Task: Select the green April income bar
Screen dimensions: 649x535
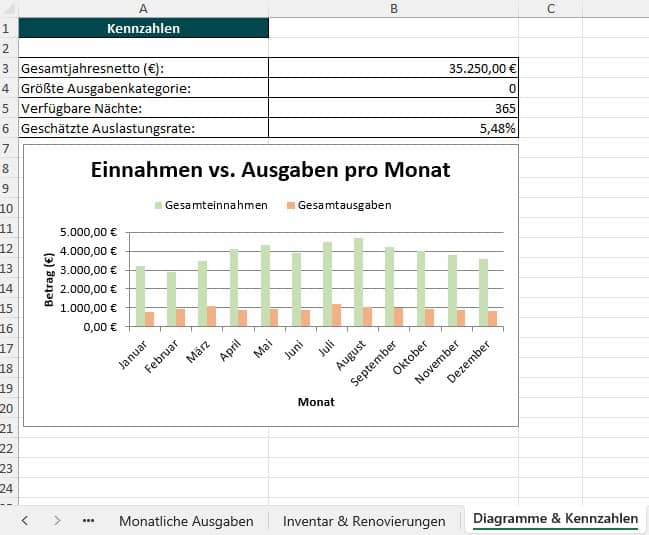Action: (x=234, y=288)
